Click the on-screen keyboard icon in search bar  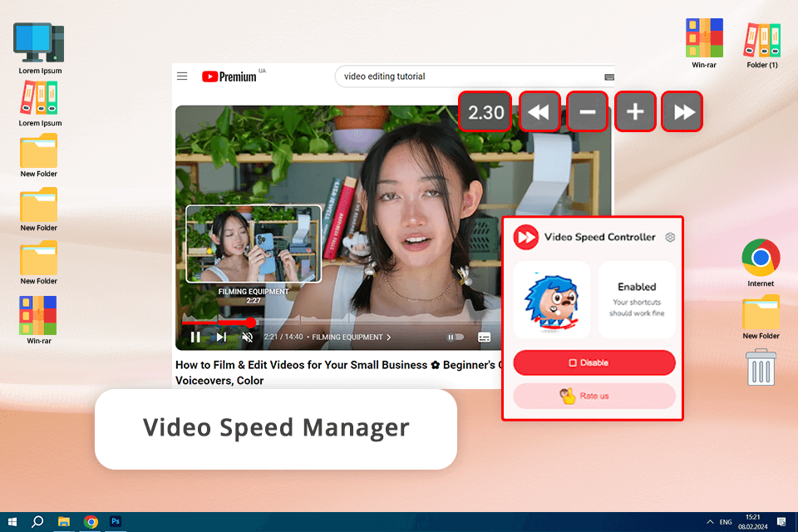609,76
